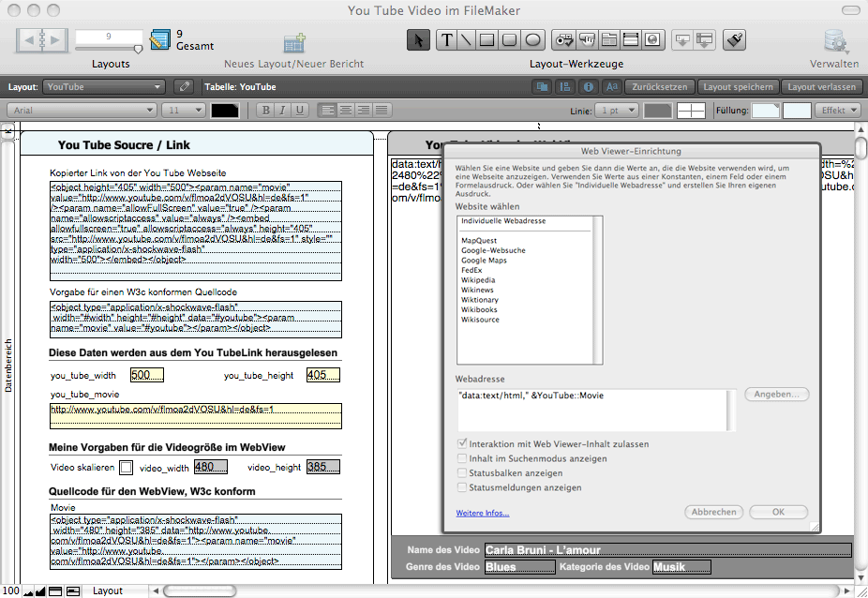The height and width of the screenshot is (598, 868).
Task: Open the Layout YouTube dropdown
Action: click(x=103, y=87)
